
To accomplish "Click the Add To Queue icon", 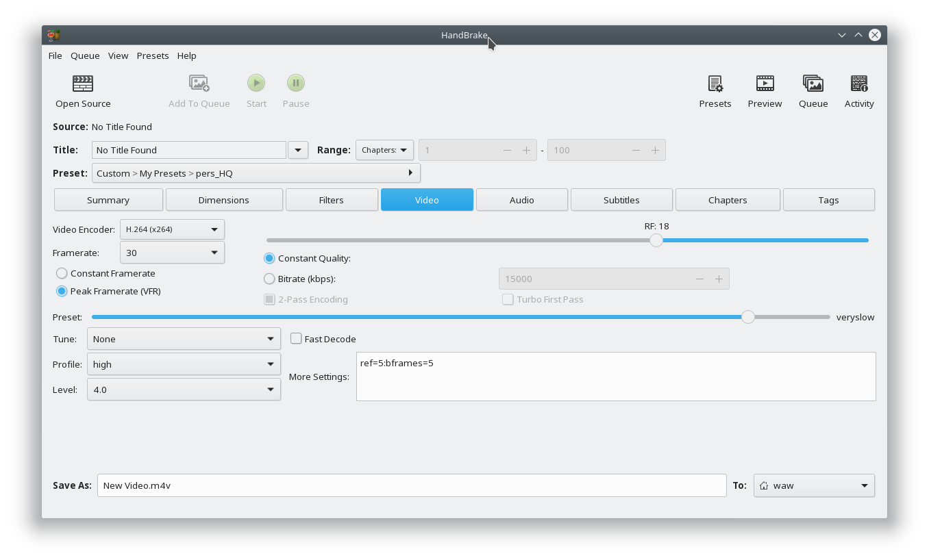I will point(199,84).
